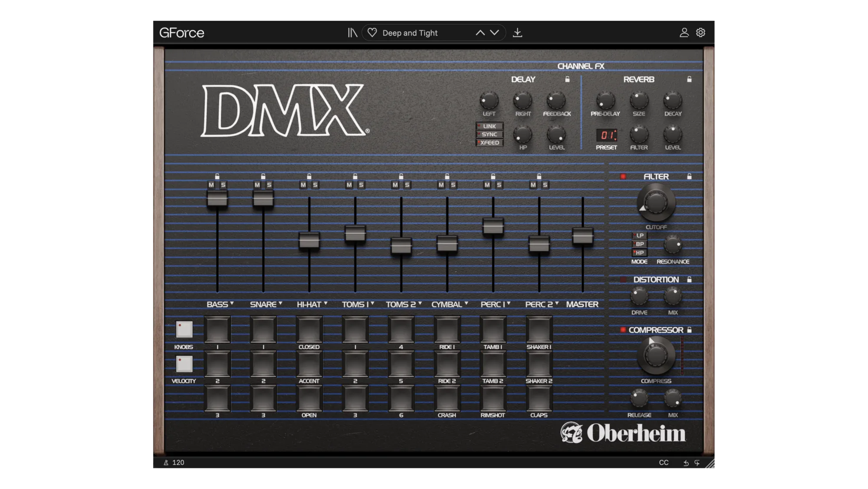Click the reverb PRESET number display
Image resolution: width=868 pixels, height=489 pixels.
click(606, 135)
